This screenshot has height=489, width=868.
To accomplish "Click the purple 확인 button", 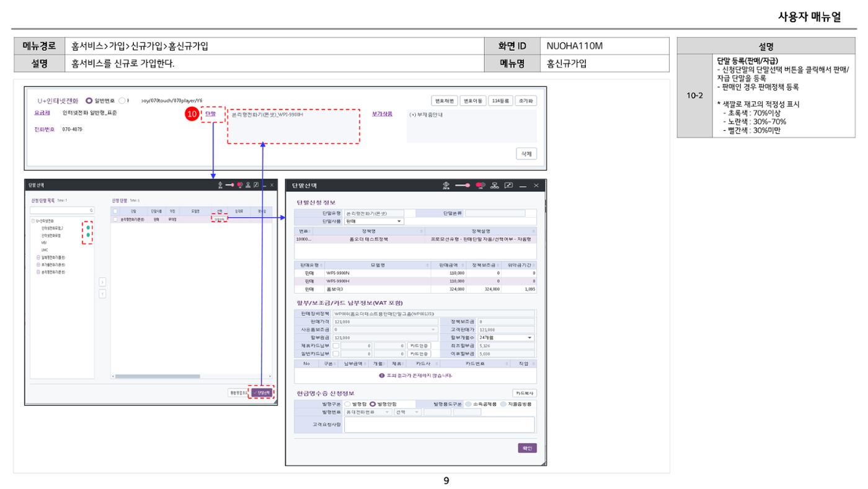I will [x=528, y=448].
